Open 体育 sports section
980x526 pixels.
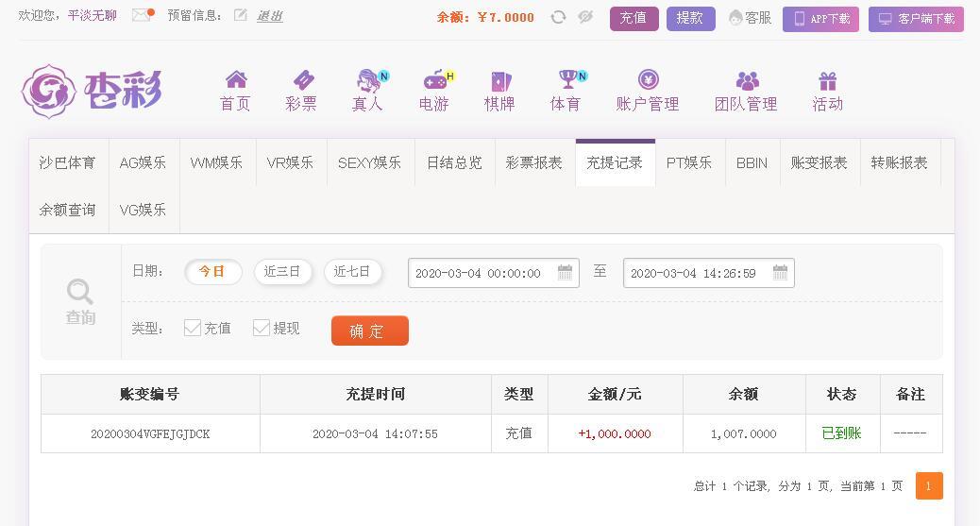(x=567, y=91)
